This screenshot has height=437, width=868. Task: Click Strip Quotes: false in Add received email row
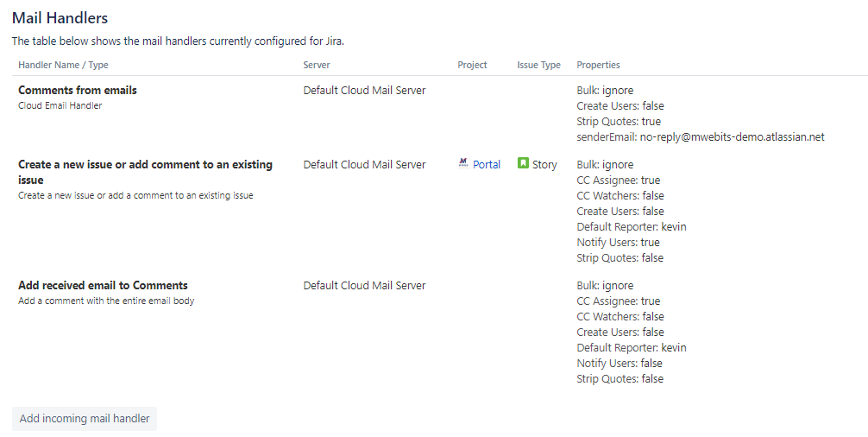point(620,379)
